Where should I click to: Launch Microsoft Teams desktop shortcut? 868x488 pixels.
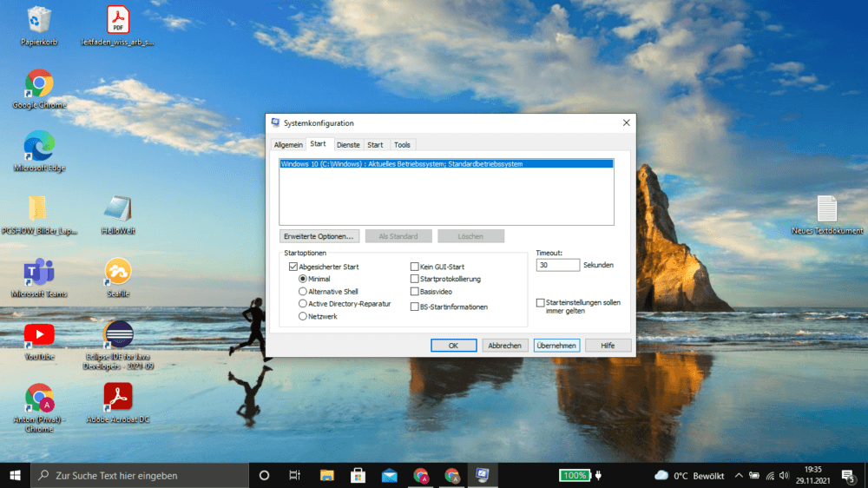tap(39, 278)
